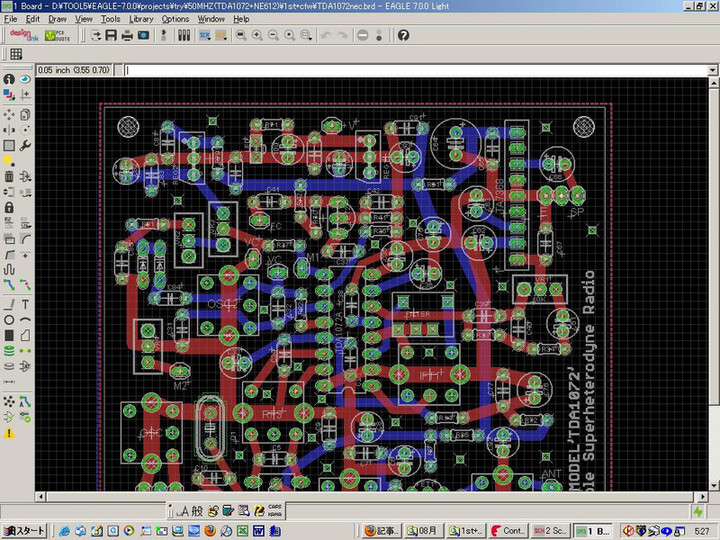This screenshot has height=540, width=720.
Task: Click the Windows Start button
Action: coord(24,530)
